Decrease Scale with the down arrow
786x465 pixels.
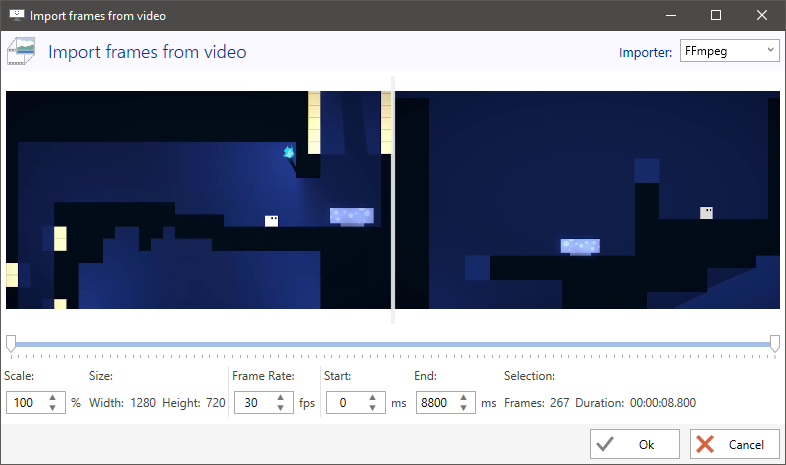53,407
